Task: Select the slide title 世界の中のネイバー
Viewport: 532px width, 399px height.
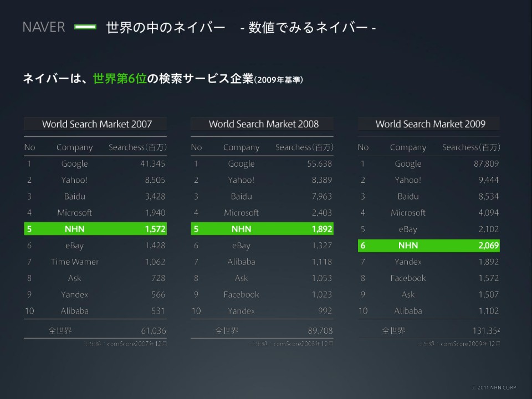Action: click(166, 28)
